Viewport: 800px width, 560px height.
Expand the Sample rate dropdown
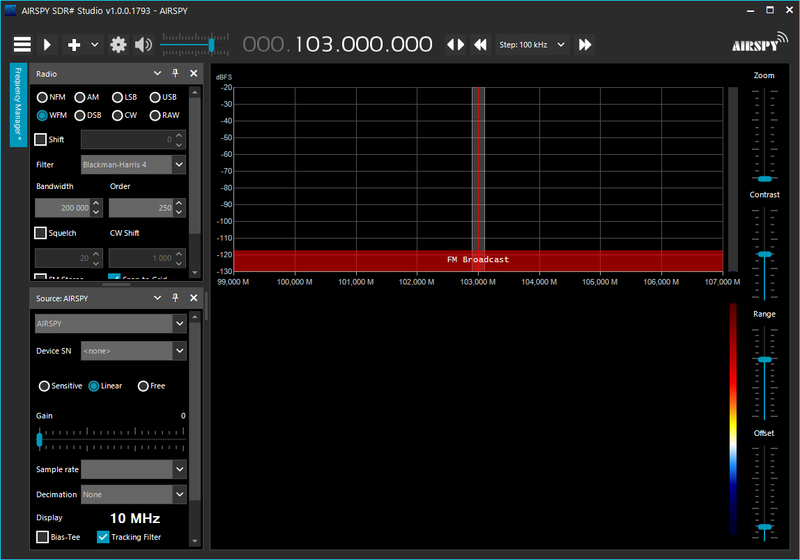click(179, 469)
